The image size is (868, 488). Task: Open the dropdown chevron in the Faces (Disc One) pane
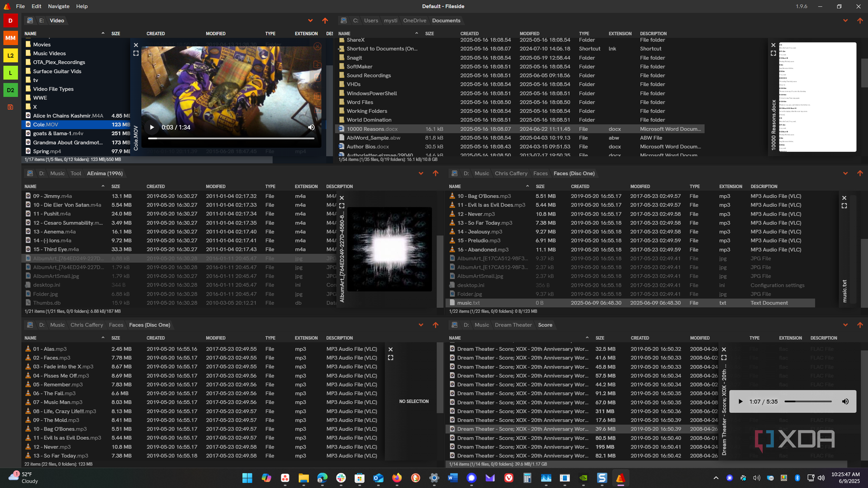(x=845, y=173)
